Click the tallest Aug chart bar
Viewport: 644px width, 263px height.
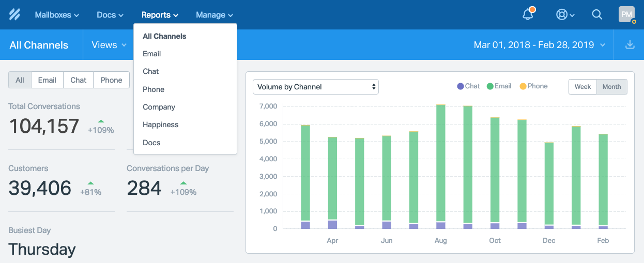tap(441, 167)
